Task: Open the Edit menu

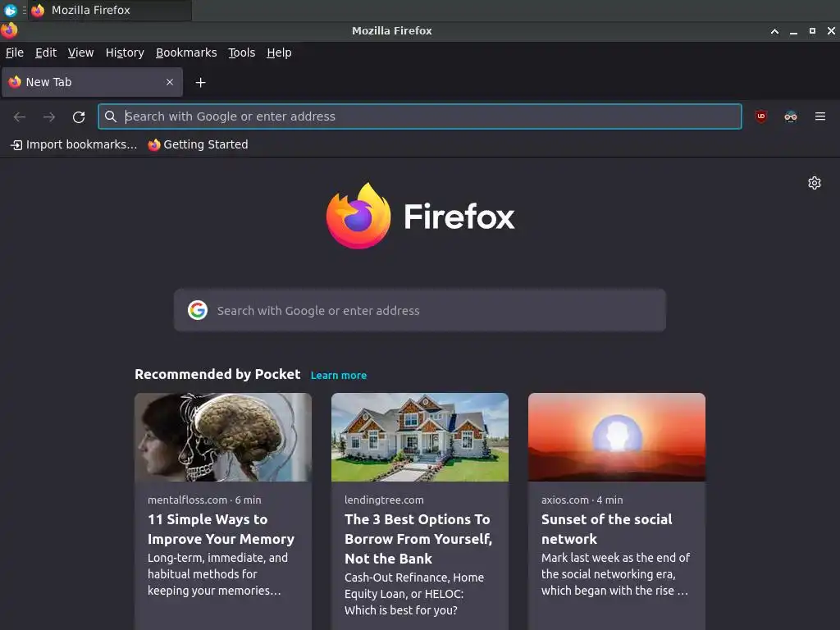Action: (46, 52)
